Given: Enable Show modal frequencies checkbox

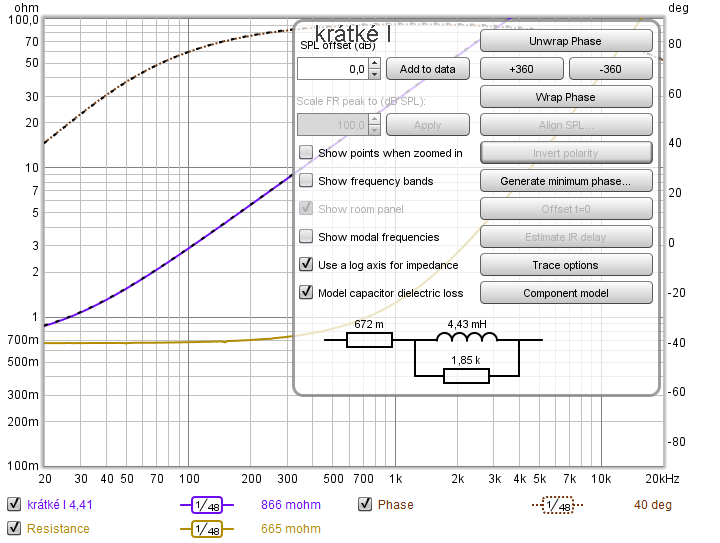Looking at the screenshot, I should [306, 236].
